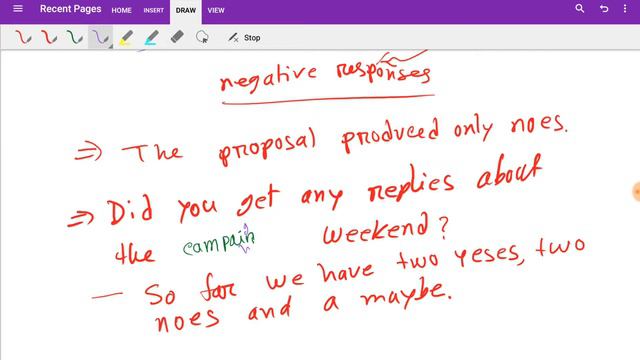
Task: Select the DRAW tab
Action: 186,11
